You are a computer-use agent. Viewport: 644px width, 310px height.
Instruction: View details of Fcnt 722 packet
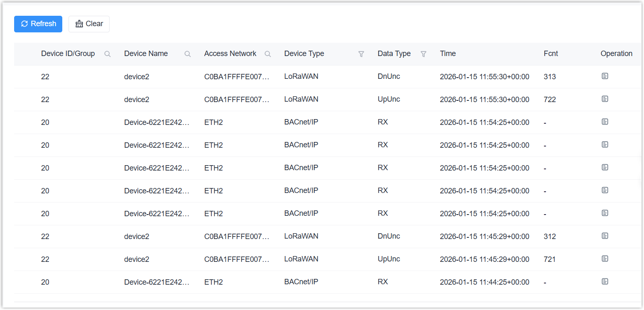pos(605,99)
